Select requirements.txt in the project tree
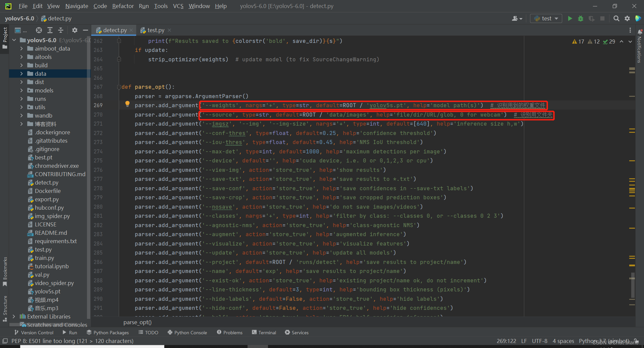This screenshot has height=348, width=644. tap(56, 241)
